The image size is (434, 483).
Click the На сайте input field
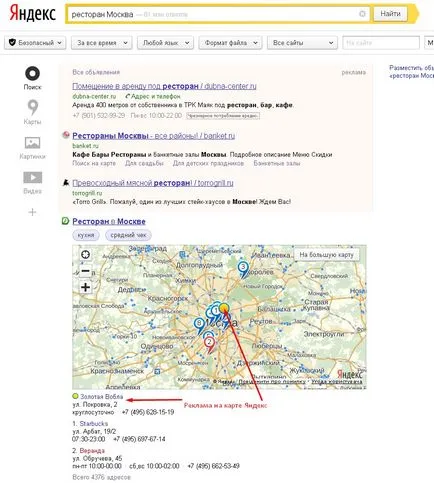tap(381, 43)
